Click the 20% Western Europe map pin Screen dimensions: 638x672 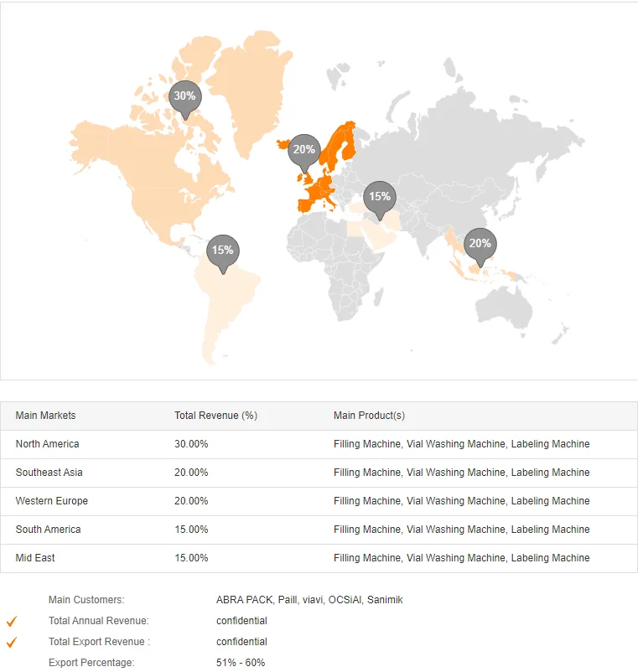(x=303, y=151)
